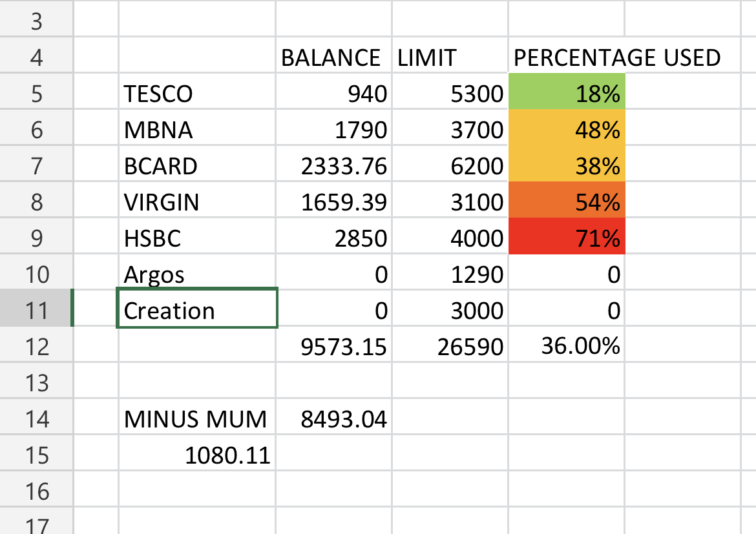Select the orange 54% cell
Image resolution: width=756 pixels, height=534 pixels.
(x=567, y=200)
